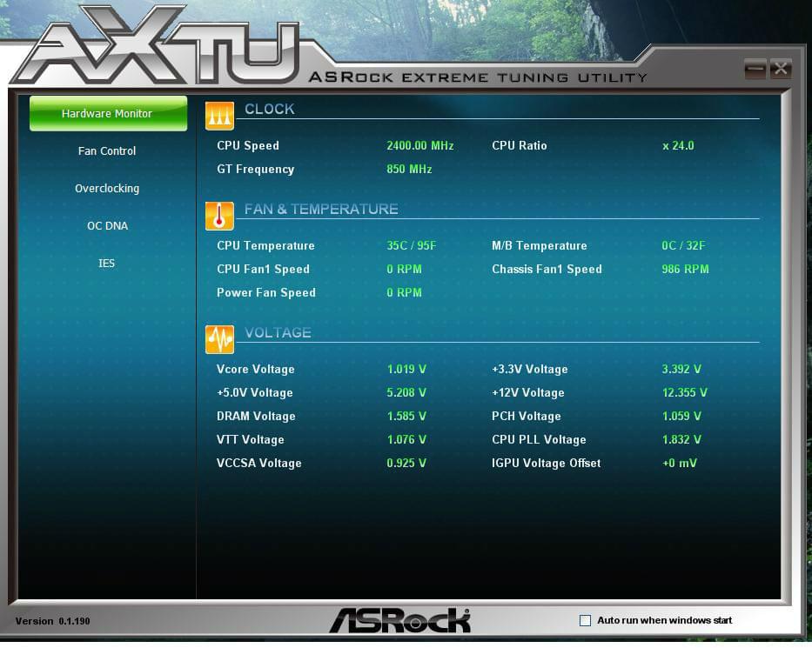Click the AXTU logo
Image resolution: width=812 pixels, height=648 pixels.
156,47
